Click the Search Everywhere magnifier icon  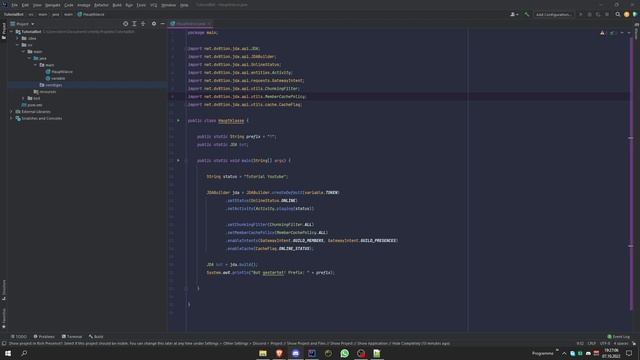coord(618,14)
